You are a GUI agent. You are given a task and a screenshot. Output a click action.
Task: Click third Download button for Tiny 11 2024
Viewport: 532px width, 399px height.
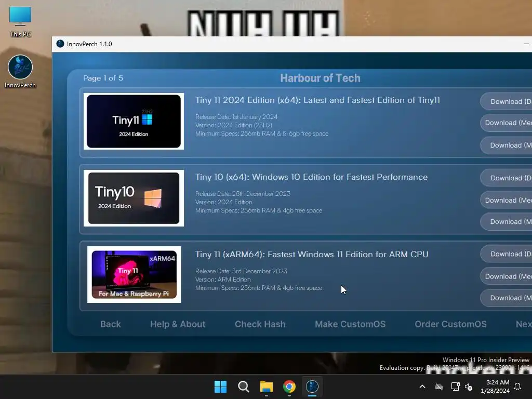tap(506, 145)
